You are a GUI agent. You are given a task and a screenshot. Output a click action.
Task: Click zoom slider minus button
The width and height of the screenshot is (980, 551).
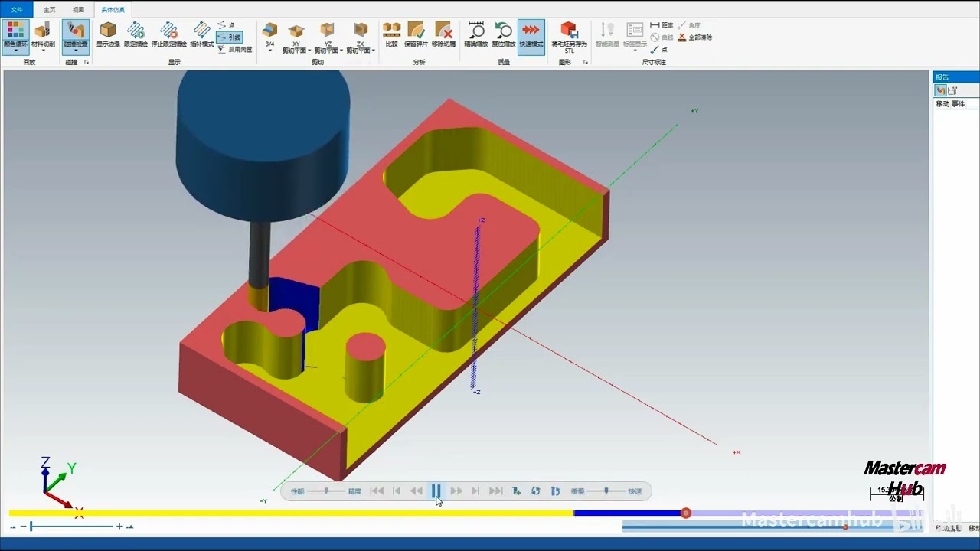point(24,527)
